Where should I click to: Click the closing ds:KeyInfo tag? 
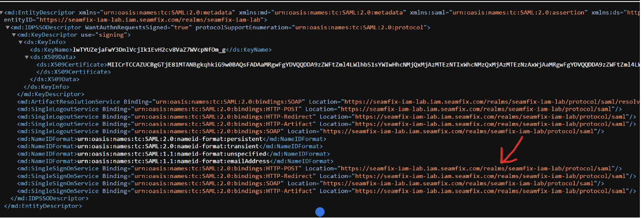48,86
